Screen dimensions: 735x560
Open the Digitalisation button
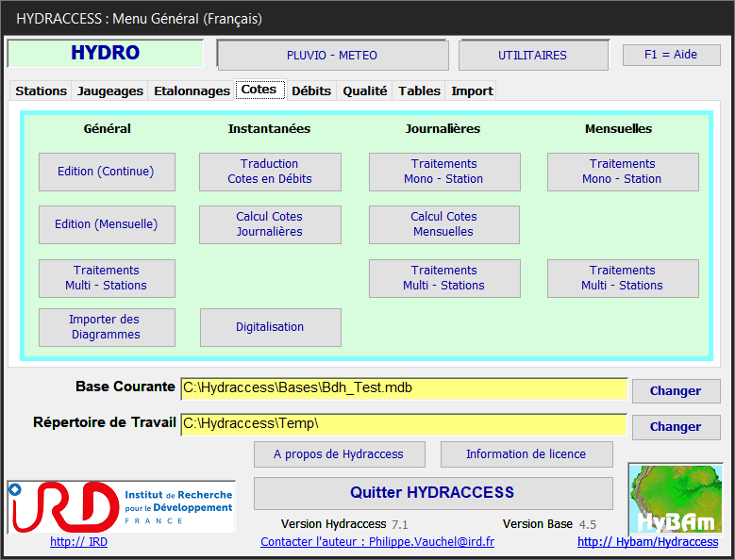[271, 327]
